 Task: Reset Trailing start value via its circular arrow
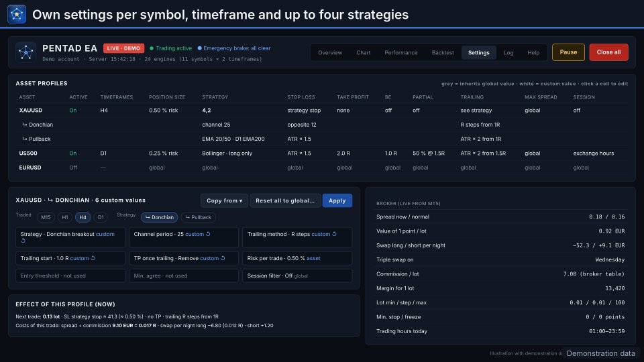coord(93,258)
